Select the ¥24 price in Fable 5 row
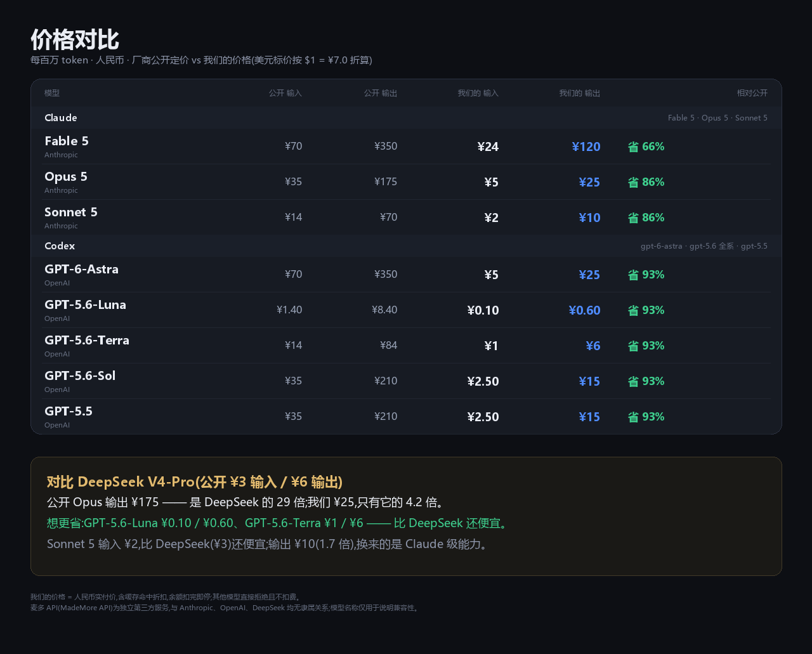 point(488,147)
